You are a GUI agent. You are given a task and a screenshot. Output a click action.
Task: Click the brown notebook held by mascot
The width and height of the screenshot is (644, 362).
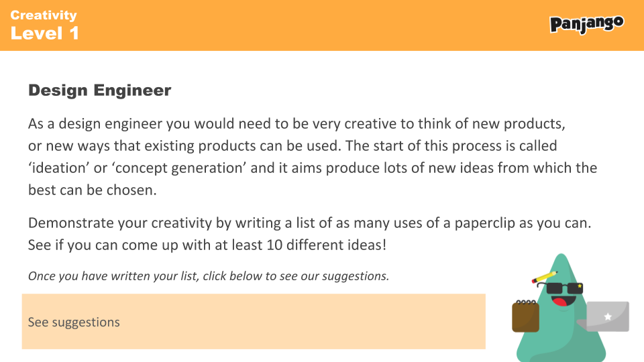(525, 316)
